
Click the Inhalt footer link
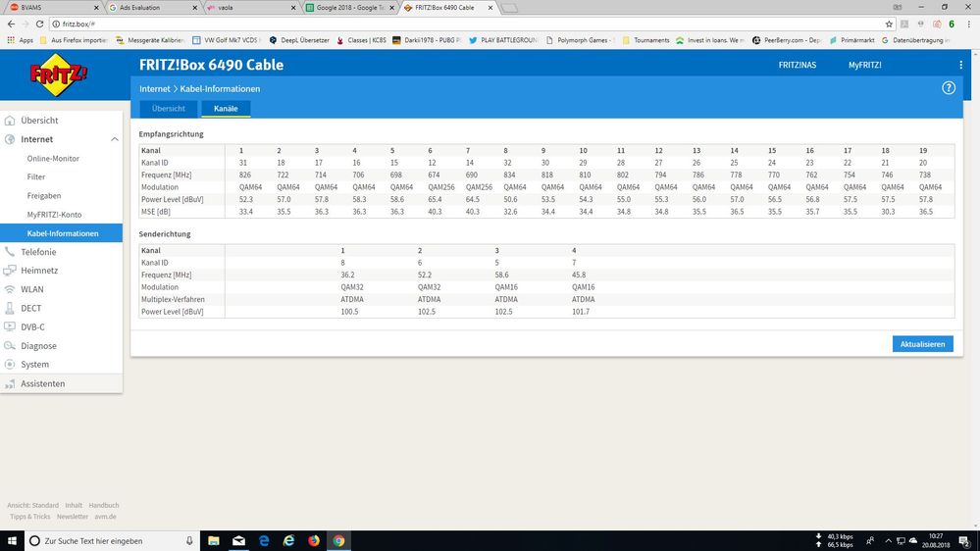pos(74,505)
